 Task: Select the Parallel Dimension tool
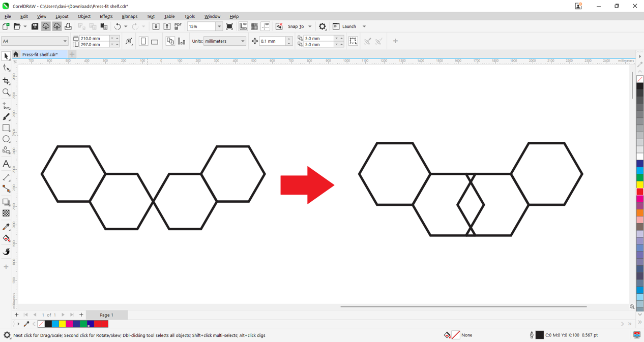pos(6,177)
